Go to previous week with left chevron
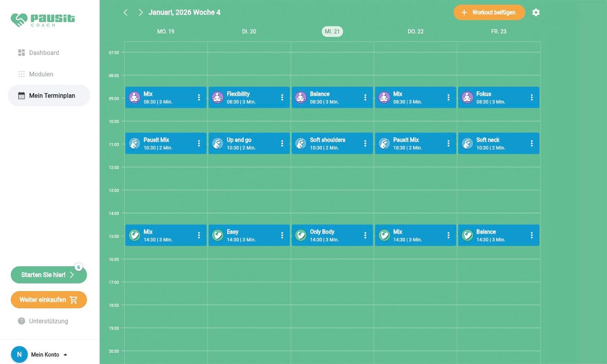 (x=125, y=13)
